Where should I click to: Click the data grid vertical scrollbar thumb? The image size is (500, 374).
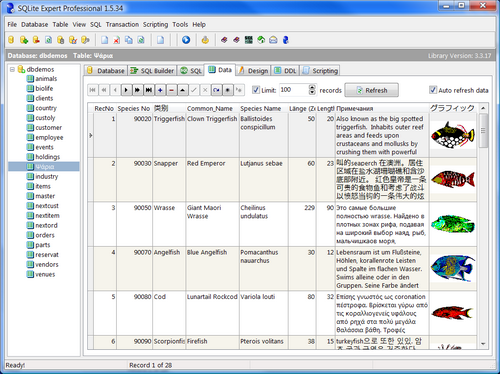(483, 131)
